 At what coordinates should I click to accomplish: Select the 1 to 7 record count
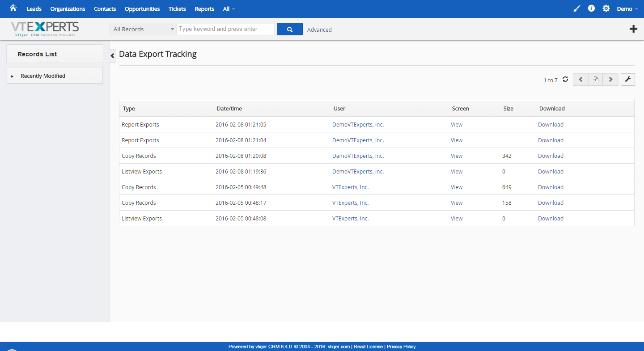(551, 80)
